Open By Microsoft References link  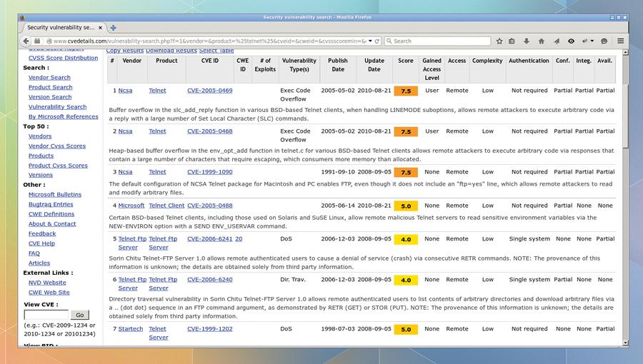(63, 116)
